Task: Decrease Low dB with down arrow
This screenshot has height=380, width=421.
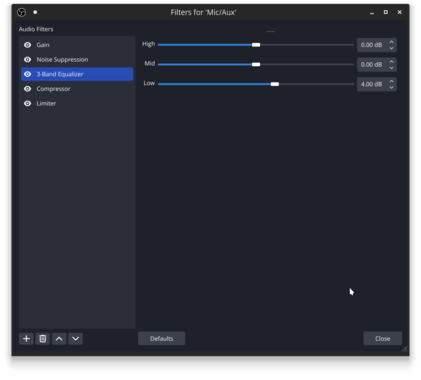Action: pyautogui.click(x=392, y=88)
